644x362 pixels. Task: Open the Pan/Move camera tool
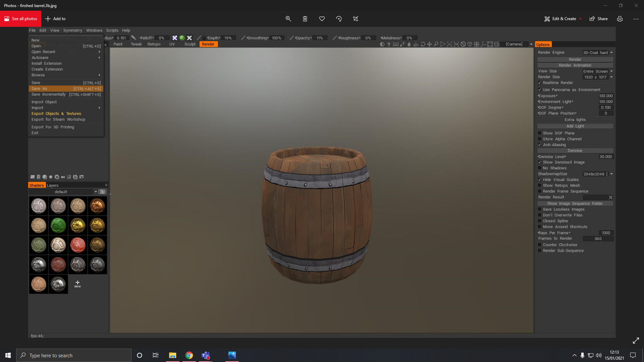click(429, 44)
